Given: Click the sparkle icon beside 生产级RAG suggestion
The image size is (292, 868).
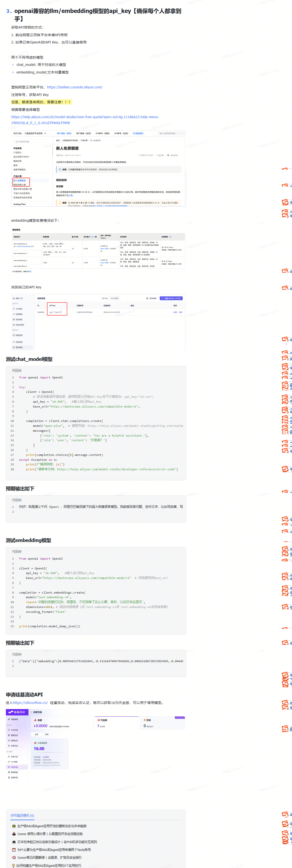Looking at the screenshot, I should [14, 826].
